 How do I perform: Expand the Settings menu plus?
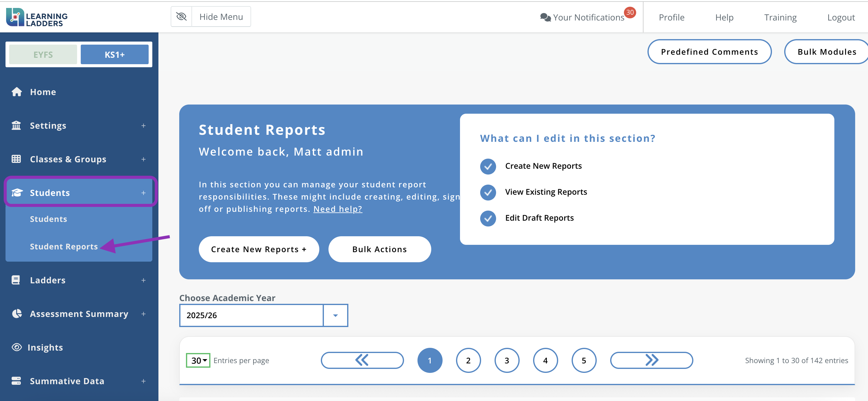click(143, 126)
